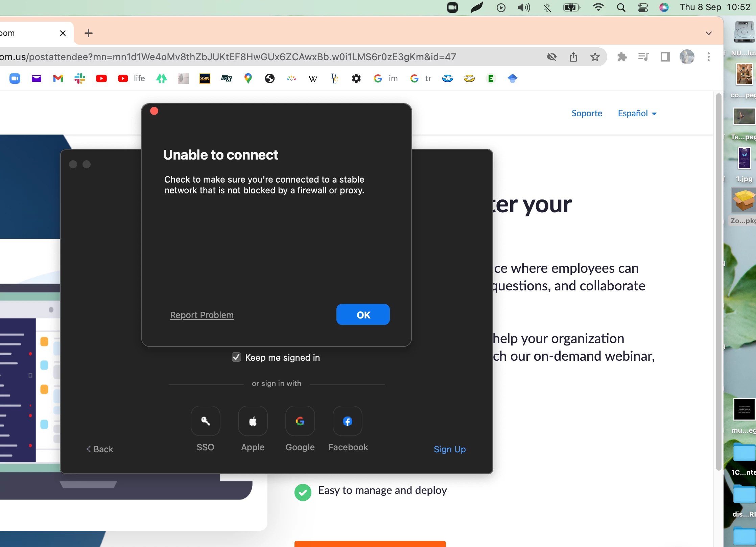This screenshot has width=756, height=547.
Task: Toggle the Chrome side panel
Action: coord(665,57)
